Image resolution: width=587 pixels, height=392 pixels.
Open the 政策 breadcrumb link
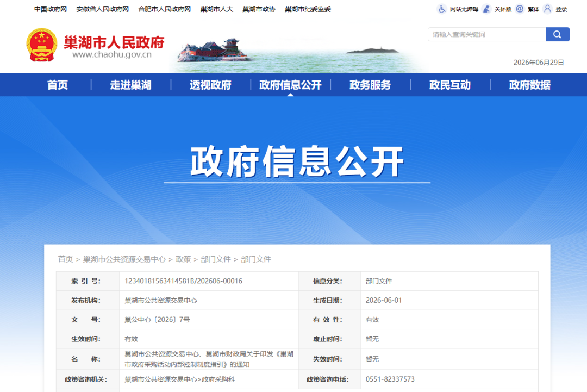pyautogui.click(x=184, y=259)
